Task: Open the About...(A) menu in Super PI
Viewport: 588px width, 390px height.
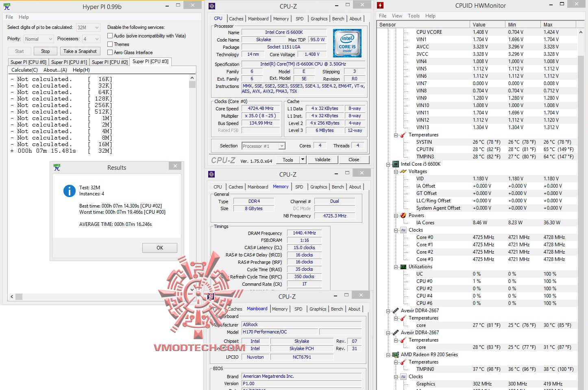Action: pyautogui.click(x=55, y=70)
